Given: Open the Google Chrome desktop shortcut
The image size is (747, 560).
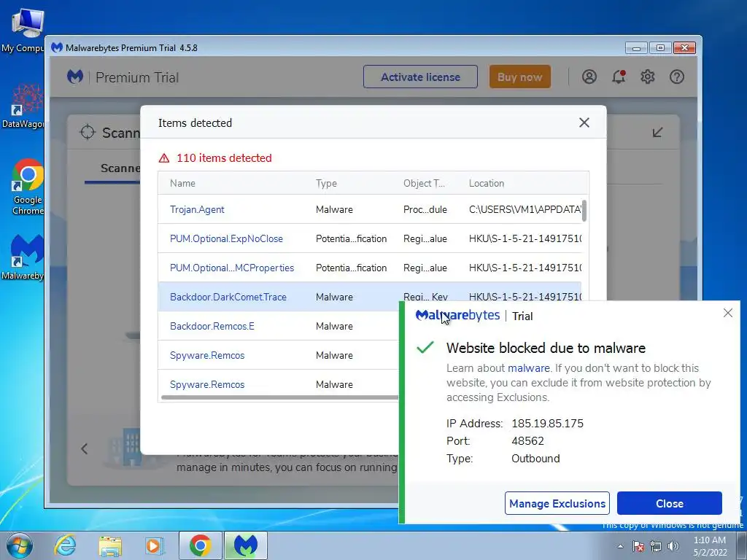Looking at the screenshot, I should pyautogui.click(x=27, y=187).
